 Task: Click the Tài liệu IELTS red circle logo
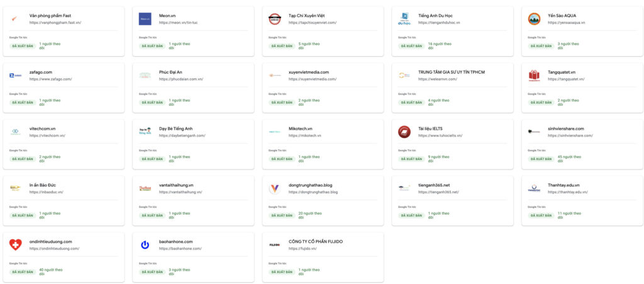404,132
